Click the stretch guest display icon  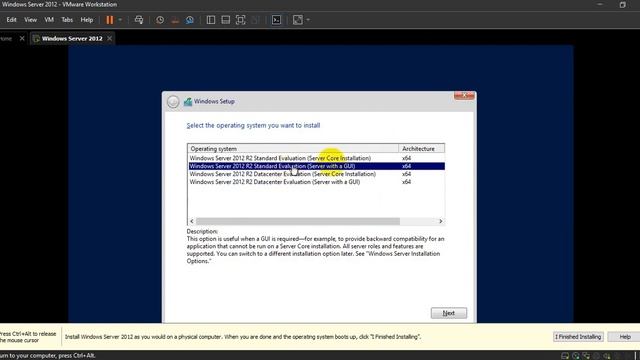(x=298, y=20)
